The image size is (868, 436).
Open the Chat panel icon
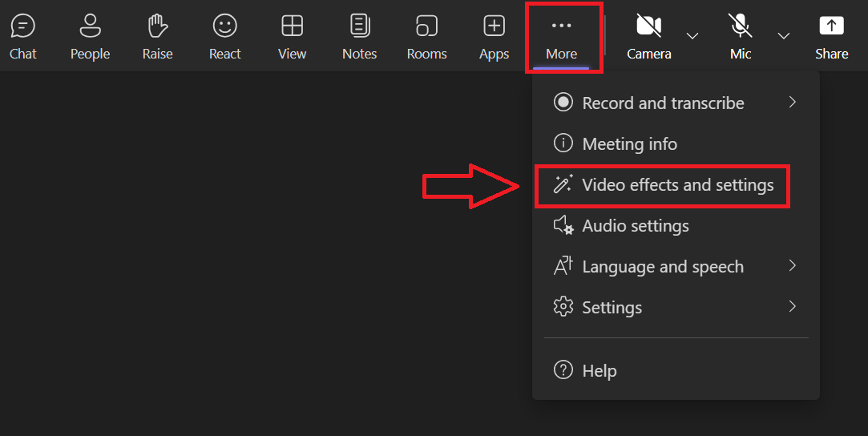pos(22,37)
